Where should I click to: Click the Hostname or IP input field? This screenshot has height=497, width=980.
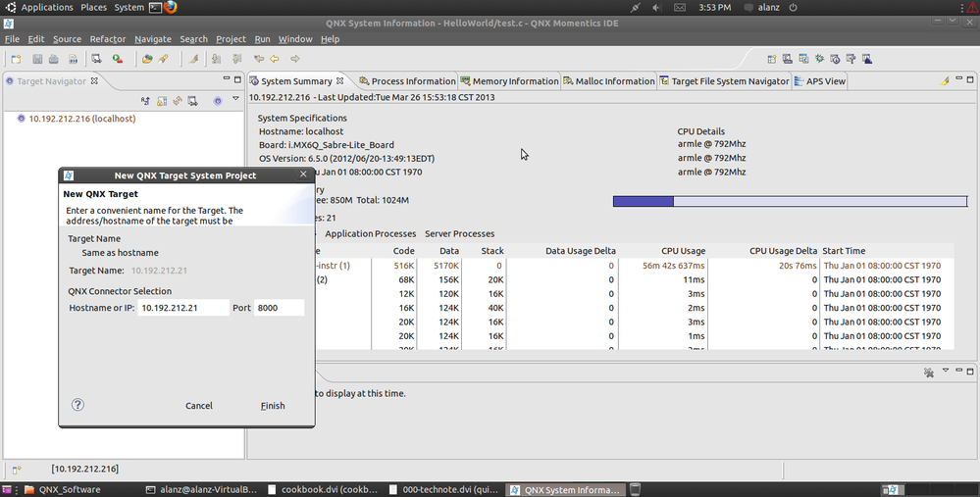pos(183,308)
